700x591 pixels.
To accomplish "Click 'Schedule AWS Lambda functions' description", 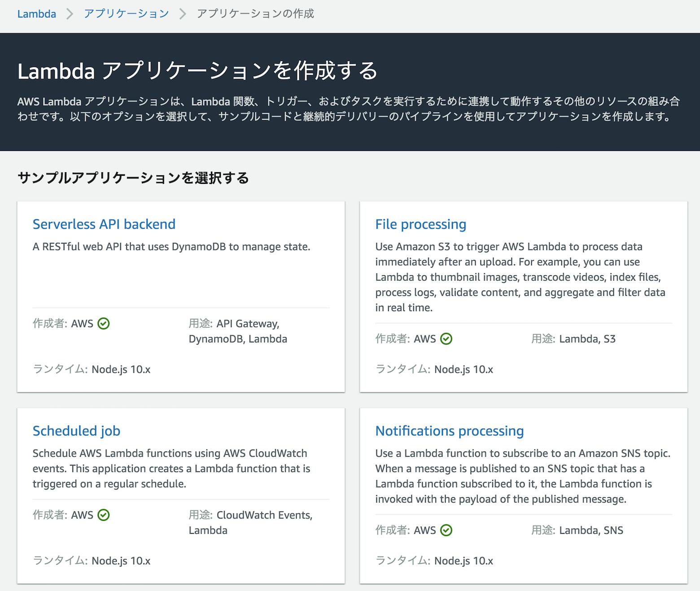I will click(x=171, y=469).
